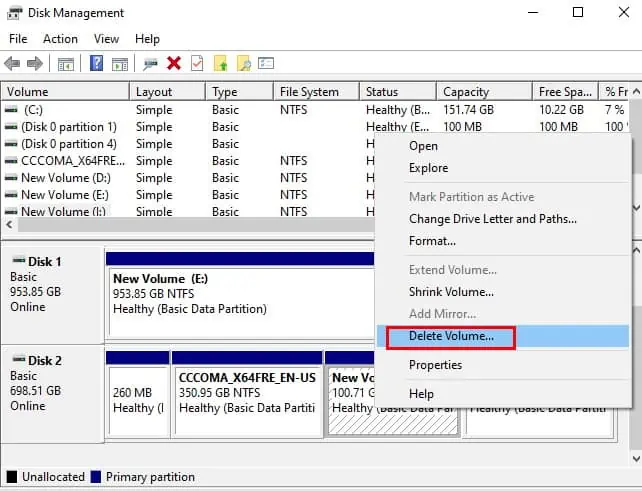
Task: Click the folder with green arrow icon
Action: coord(221,63)
